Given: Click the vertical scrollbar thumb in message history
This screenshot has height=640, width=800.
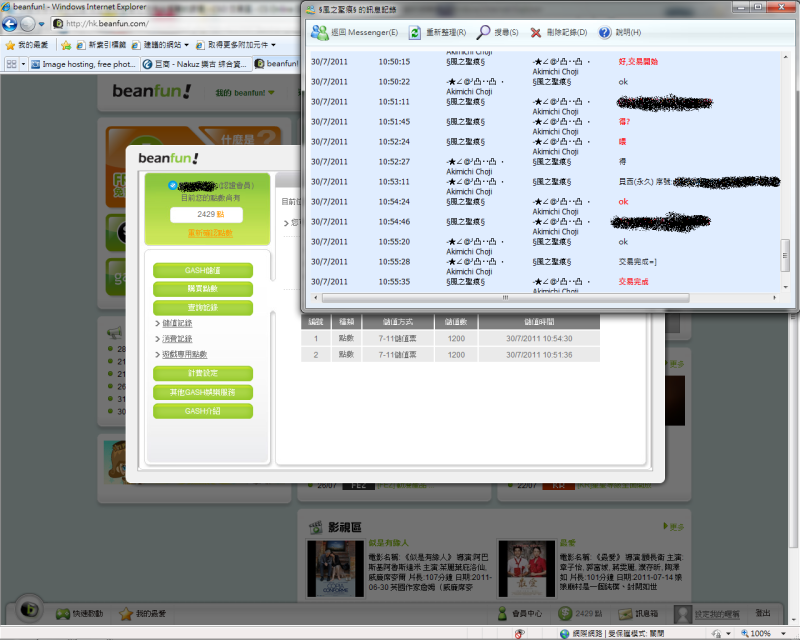Looking at the screenshot, I should pos(785,255).
